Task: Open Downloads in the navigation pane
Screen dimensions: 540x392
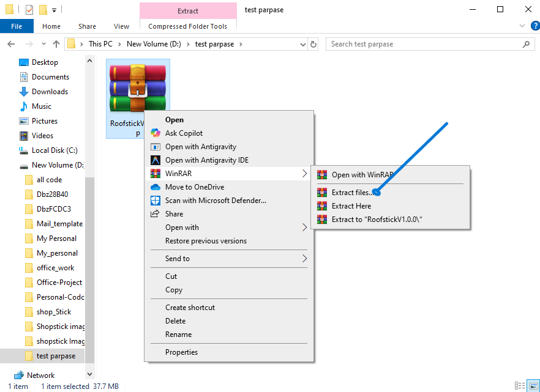Action: 50,92
